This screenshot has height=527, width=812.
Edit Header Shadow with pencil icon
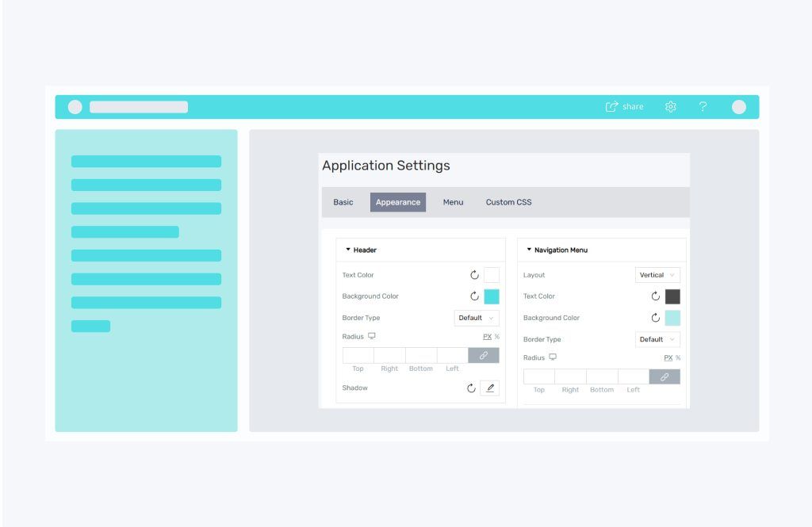[490, 388]
